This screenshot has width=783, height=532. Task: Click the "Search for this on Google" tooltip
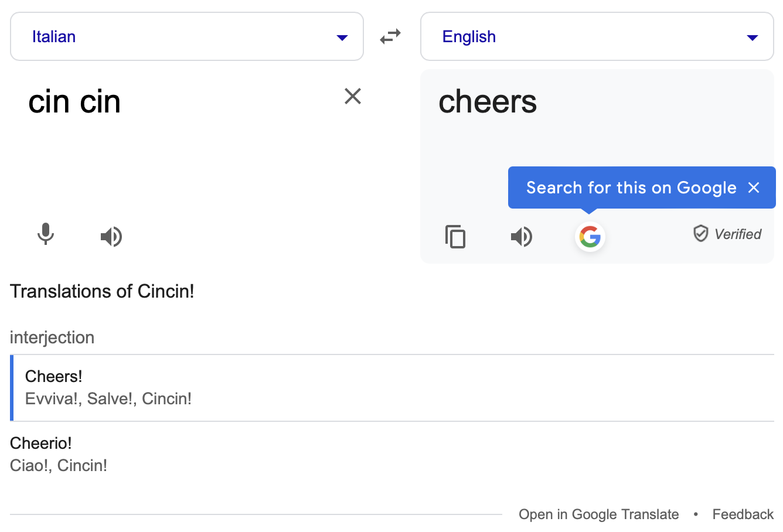click(631, 187)
